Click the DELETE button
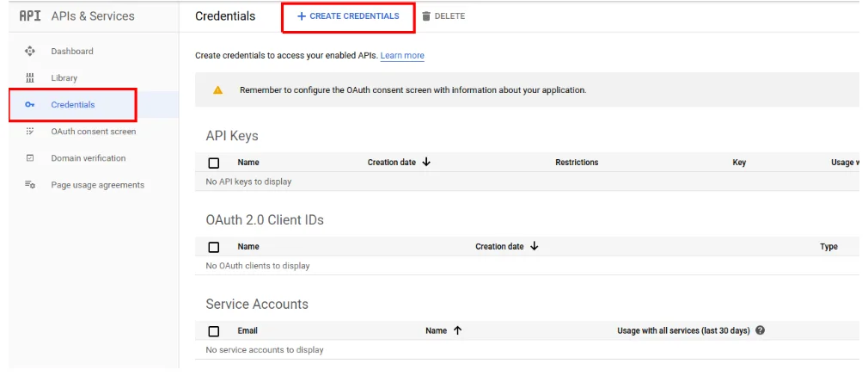This screenshot has height=388, width=868. tap(443, 16)
